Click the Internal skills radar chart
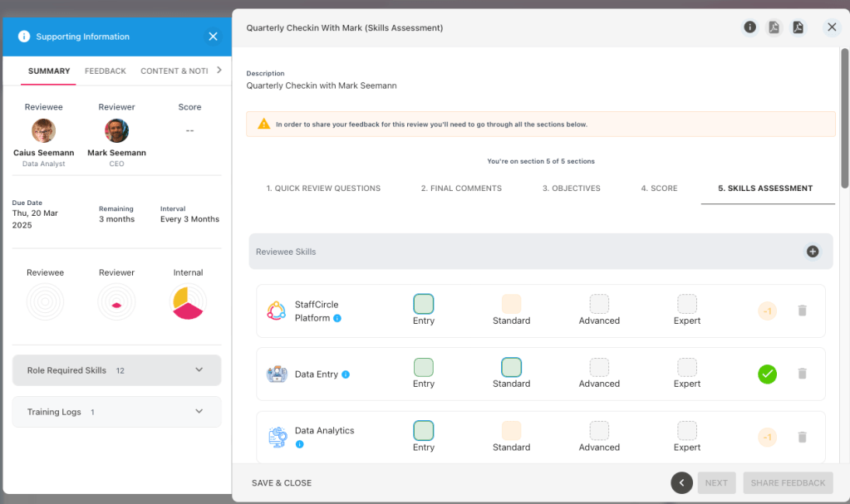 click(x=188, y=302)
